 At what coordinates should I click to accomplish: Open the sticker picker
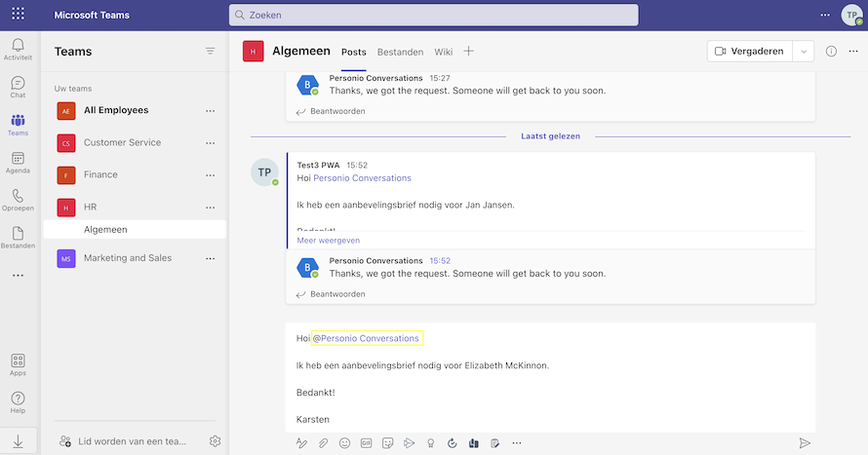(387, 443)
